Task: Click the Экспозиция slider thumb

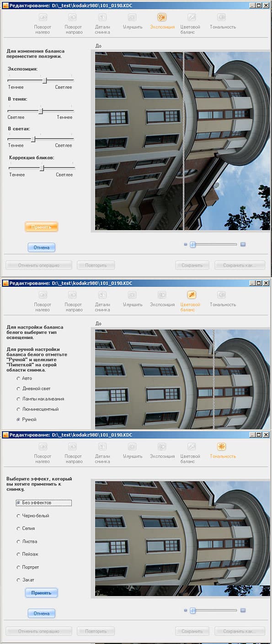Action: (45, 80)
